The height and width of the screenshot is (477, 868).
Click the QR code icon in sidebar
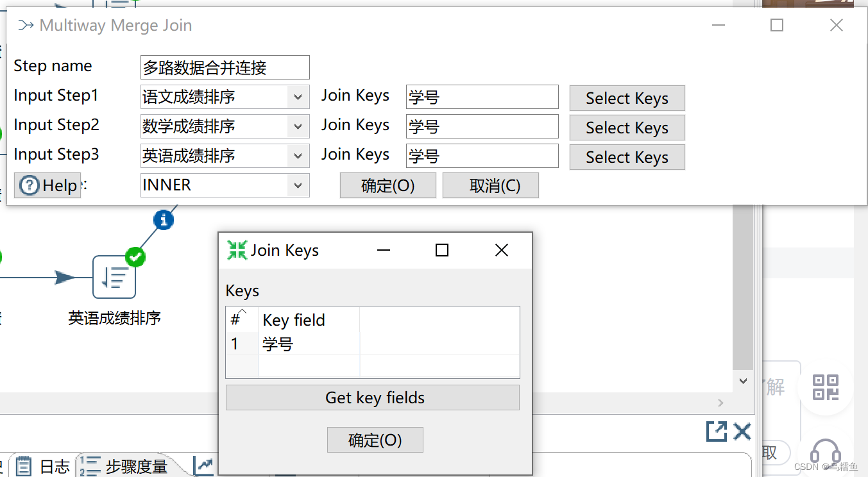coord(826,387)
